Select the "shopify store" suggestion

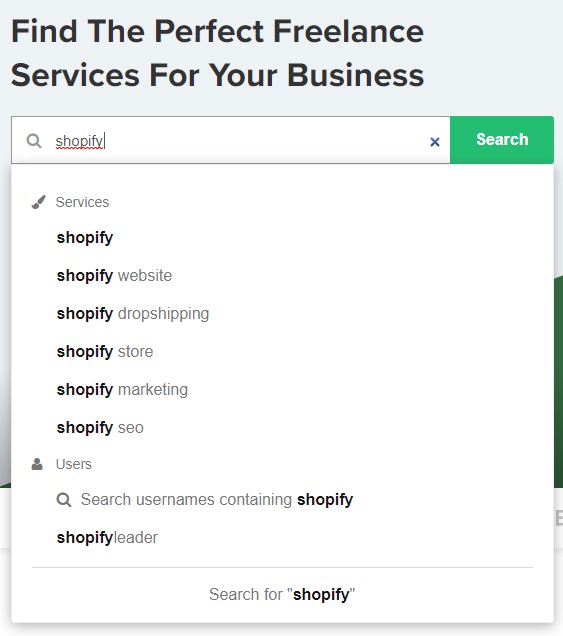[105, 352]
